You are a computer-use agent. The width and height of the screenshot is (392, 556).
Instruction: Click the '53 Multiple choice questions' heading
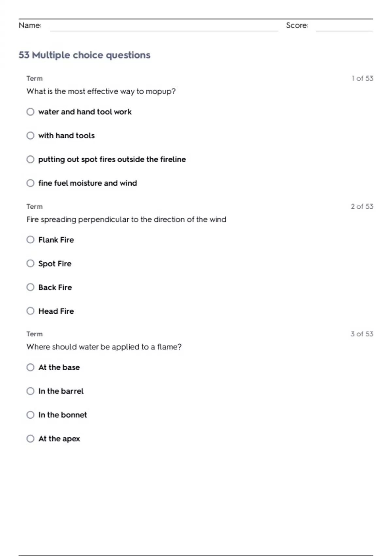(x=84, y=55)
